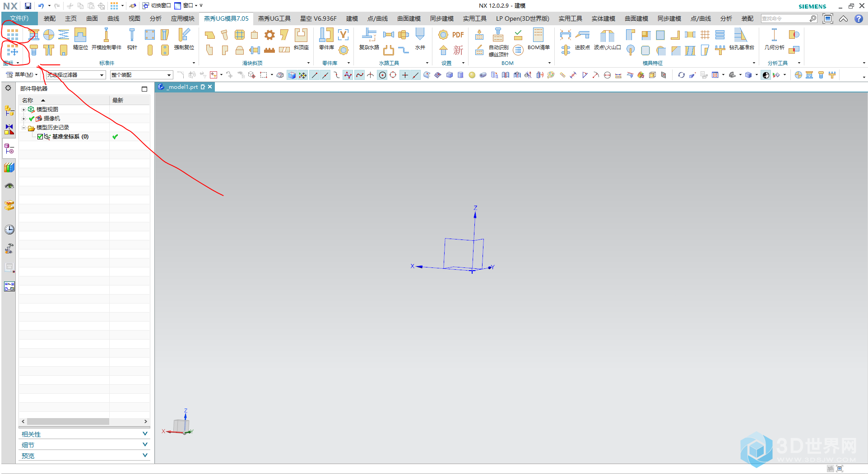
Task: Run 自动识别螺丝顶针 auto-recognition tool
Action: point(498,42)
